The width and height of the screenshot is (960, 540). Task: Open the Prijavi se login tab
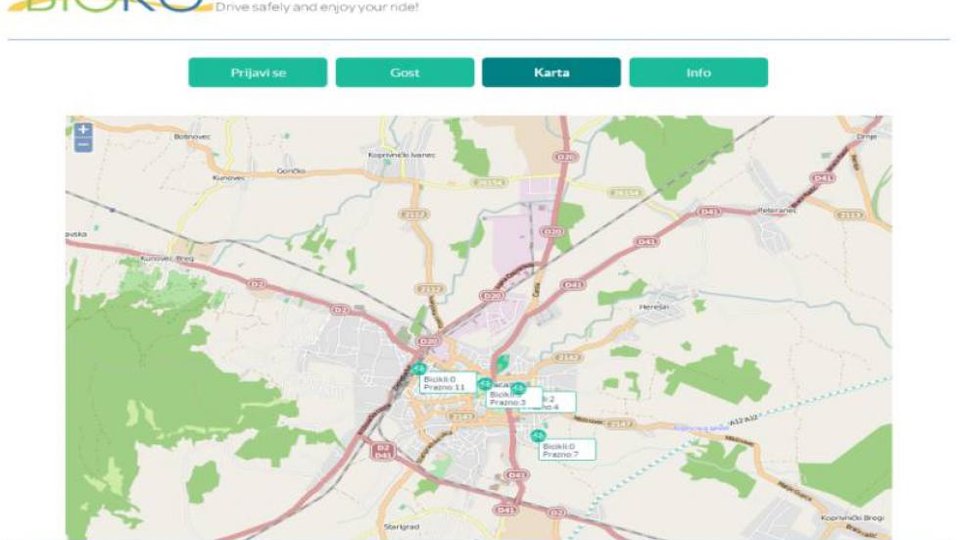click(258, 72)
